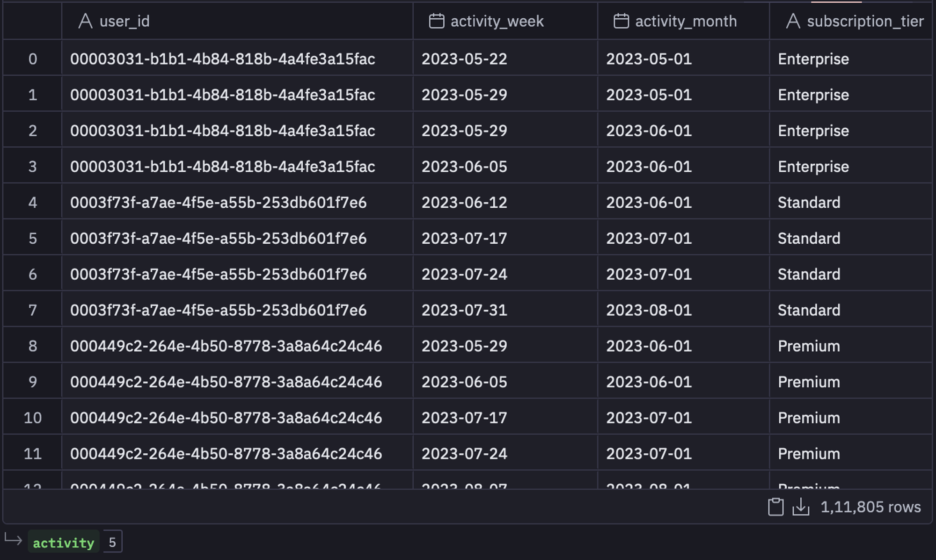Click the clipboard copy icon
Image resolution: width=936 pixels, height=560 pixels.
(x=775, y=507)
